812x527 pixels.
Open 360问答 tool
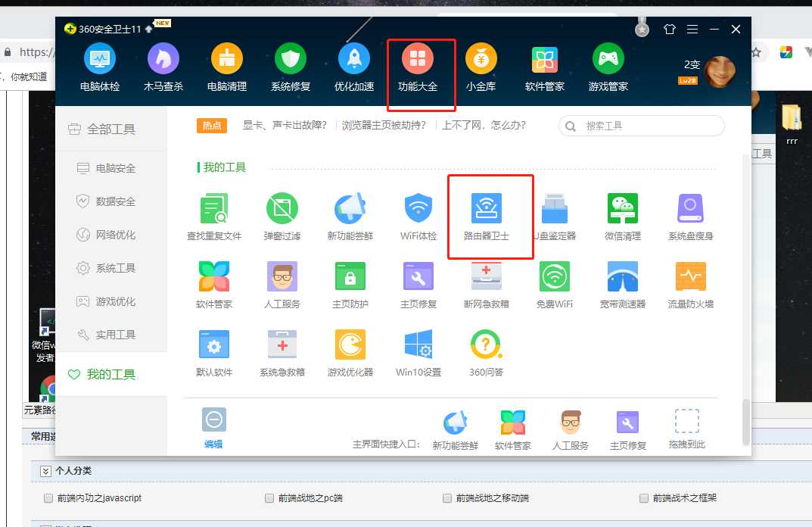487,354
